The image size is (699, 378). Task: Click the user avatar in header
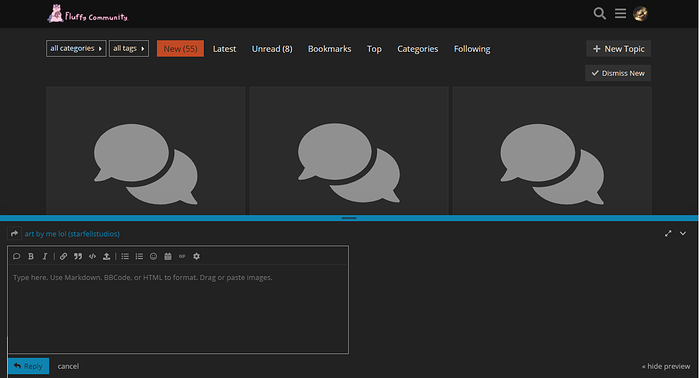(x=641, y=14)
